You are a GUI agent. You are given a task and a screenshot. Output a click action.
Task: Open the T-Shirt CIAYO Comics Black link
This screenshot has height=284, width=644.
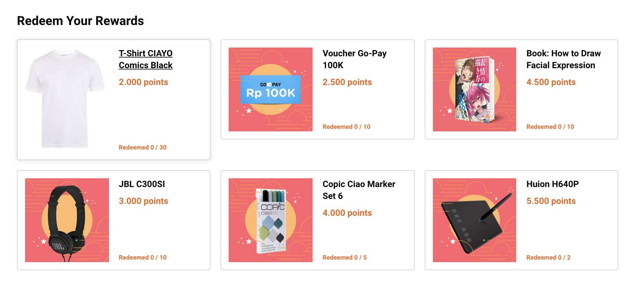pyautogui.click(x=145, y=59)
